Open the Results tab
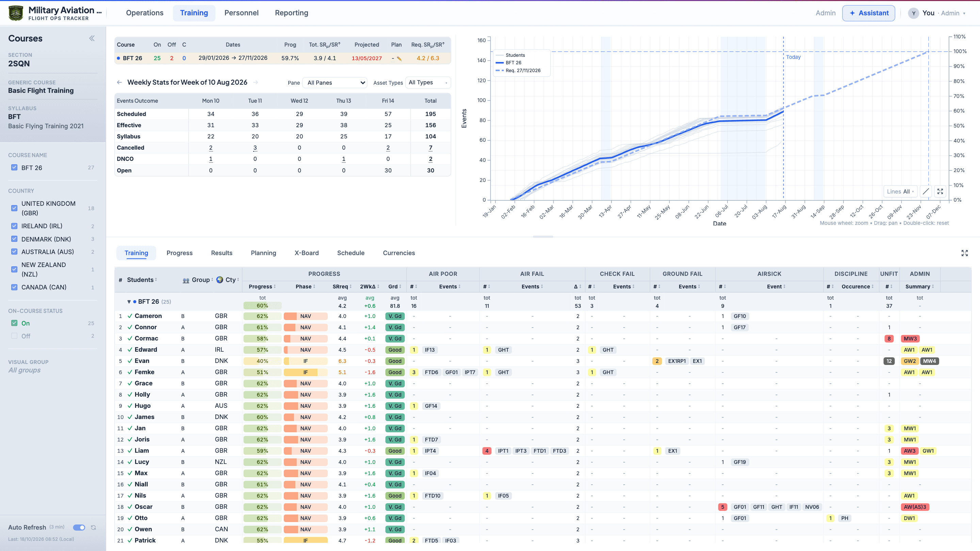This screenshot has width=980, height=551. [222, 253]
